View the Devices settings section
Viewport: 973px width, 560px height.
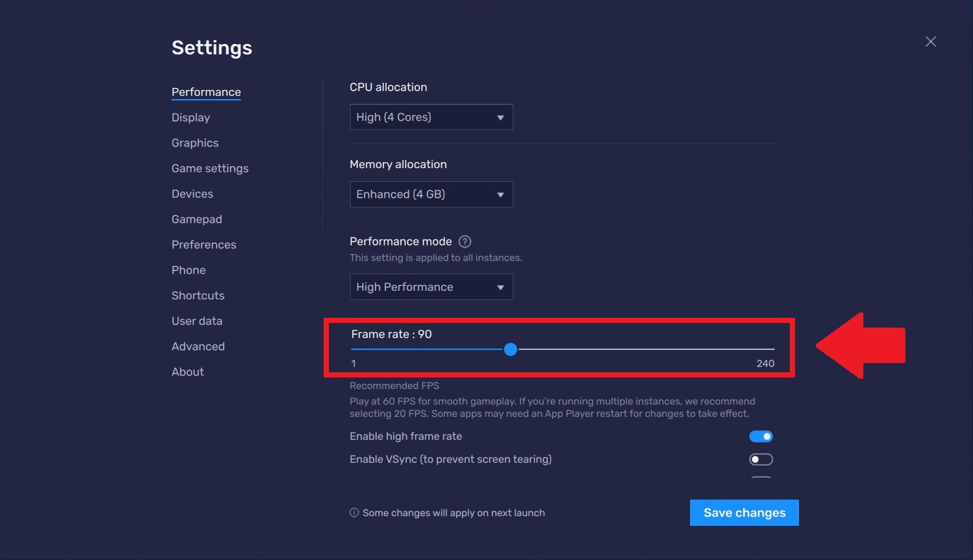point(192,194)
